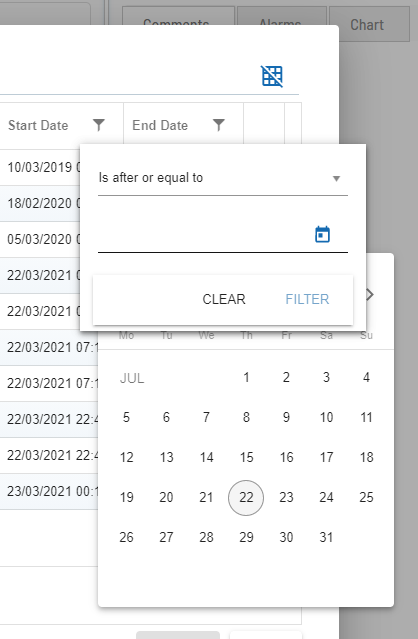Click the CLEAR button
This screenshot has width=418, height=639.
[224, 300]
